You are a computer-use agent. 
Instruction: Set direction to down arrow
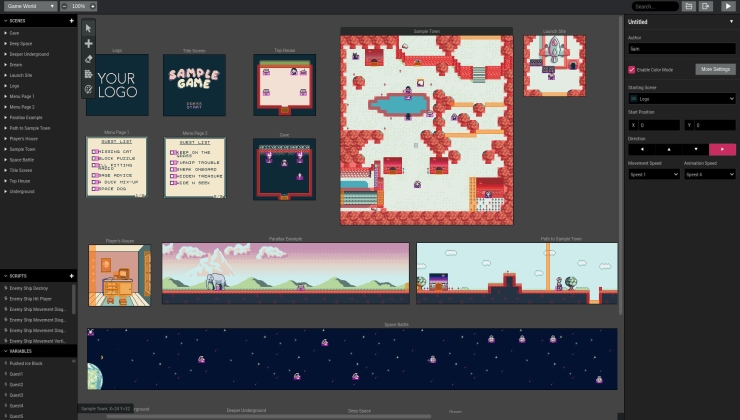point(696,149)
